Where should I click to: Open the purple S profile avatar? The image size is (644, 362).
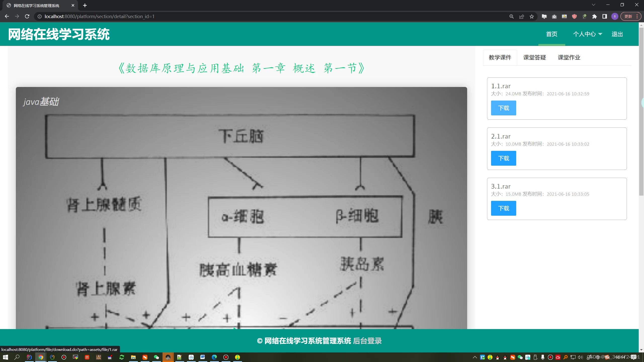(x=615, y=17)
